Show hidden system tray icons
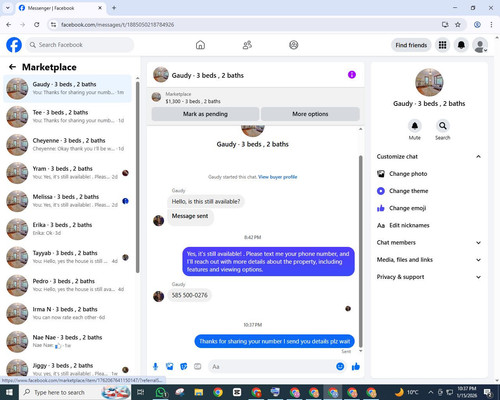 click(431, 392)
